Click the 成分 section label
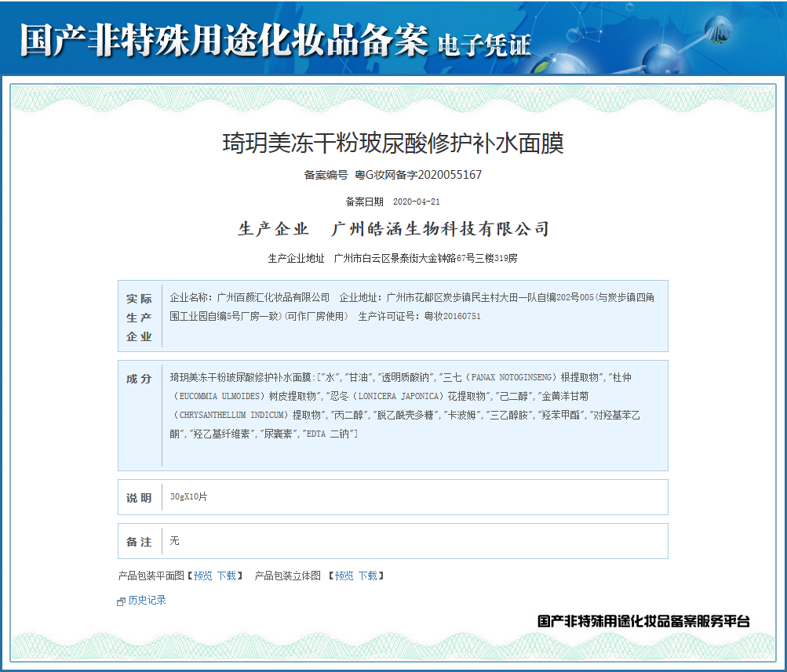Image resolution: width=787 pixels, height=672 pixels. coord(139,379)
